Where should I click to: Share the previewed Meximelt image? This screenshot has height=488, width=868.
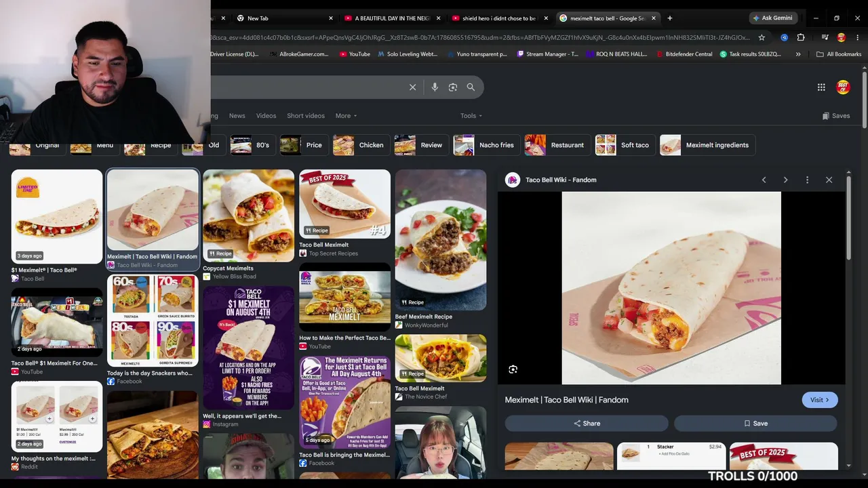click(587, 424)
